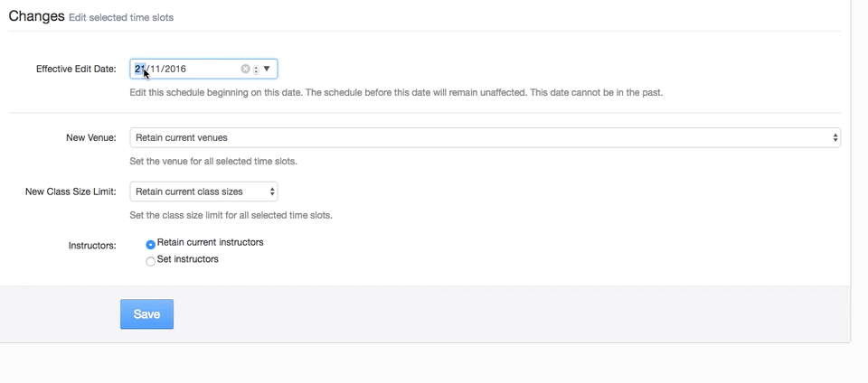Click the "Retain current instructors" label text
The image size is (868, 383).
210,242
